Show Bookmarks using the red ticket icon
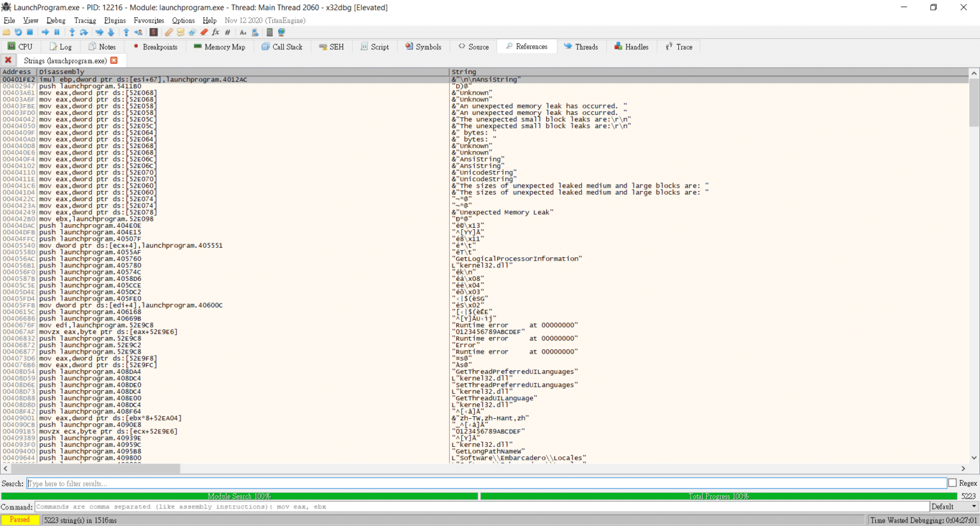The image size is (980, 526). 204,32
